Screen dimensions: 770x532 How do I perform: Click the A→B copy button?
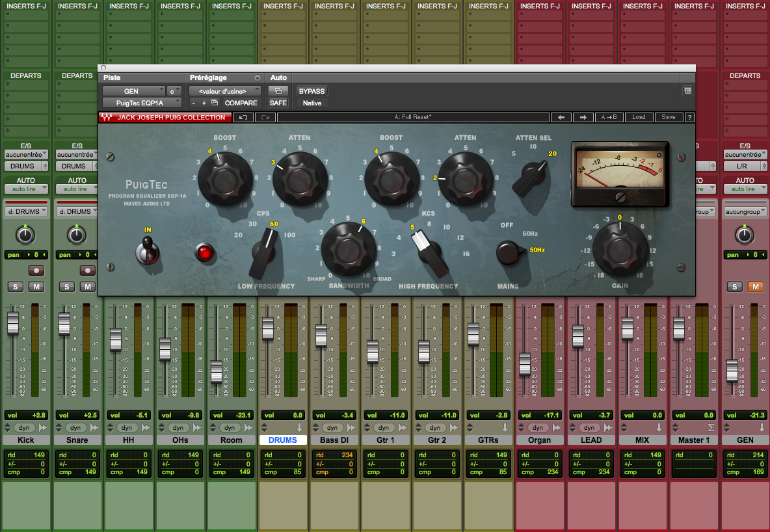(609, 118)
